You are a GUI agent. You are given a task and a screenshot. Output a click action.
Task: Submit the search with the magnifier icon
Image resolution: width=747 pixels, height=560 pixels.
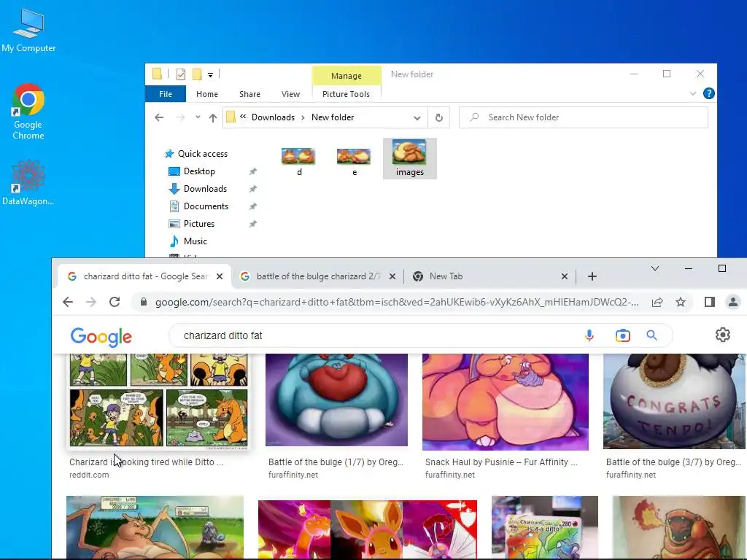point(651,335)
